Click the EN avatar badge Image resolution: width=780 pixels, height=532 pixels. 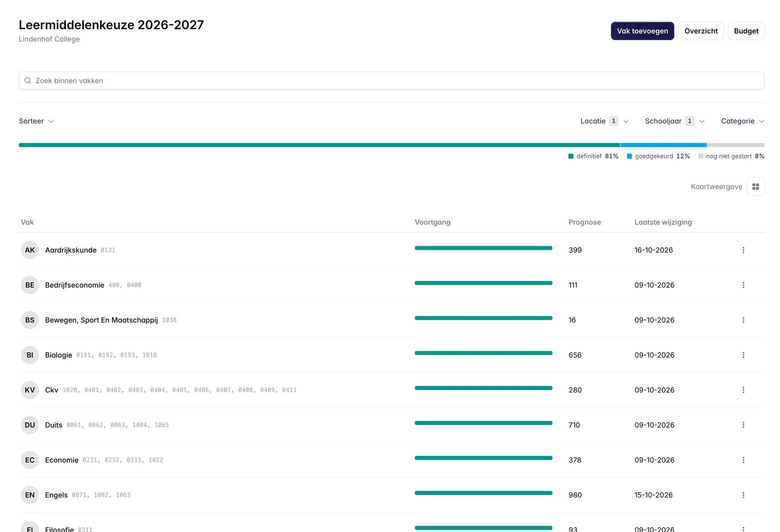tap(30, 495)
